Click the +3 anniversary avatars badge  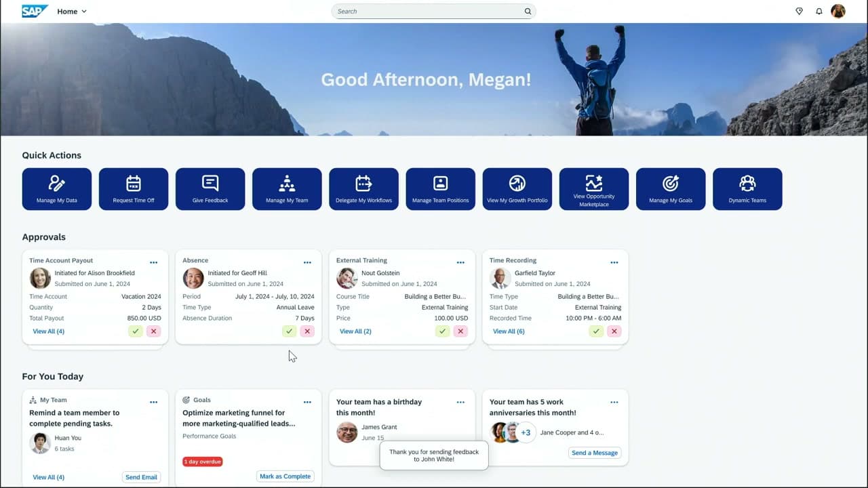pyautogui.click(x=526, y=432)
